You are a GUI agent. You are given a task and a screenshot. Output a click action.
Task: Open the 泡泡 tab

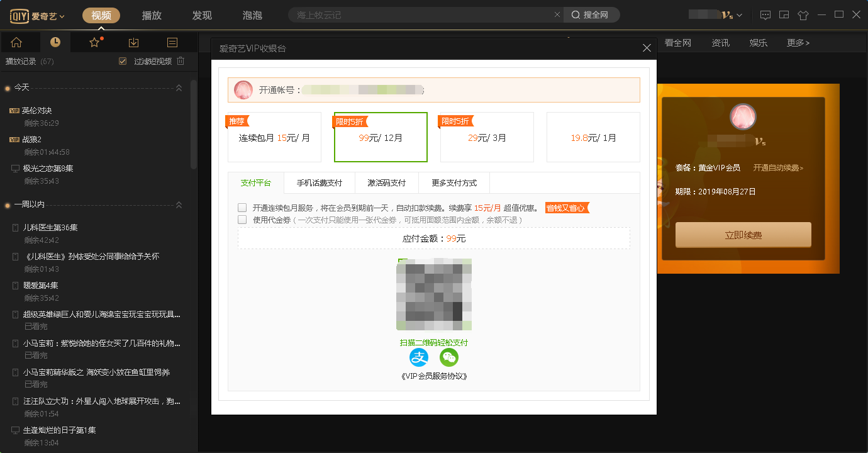pos(252,15)
